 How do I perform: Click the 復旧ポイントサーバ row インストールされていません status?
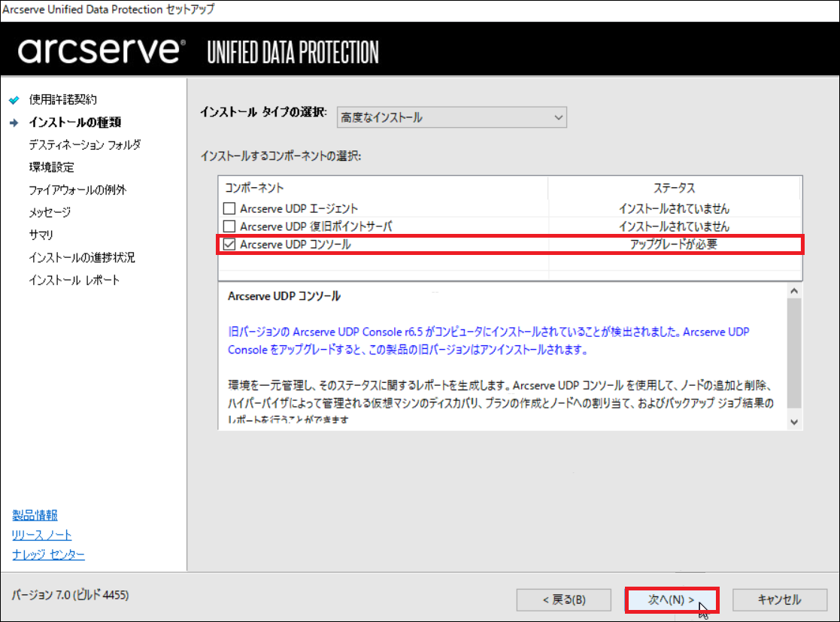tap(674, 226)
